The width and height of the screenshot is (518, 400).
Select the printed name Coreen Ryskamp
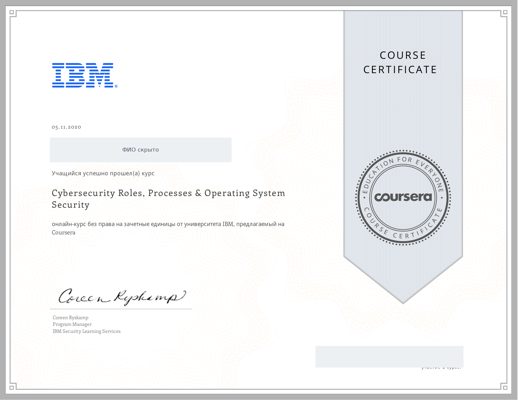(x=70, y=318)
